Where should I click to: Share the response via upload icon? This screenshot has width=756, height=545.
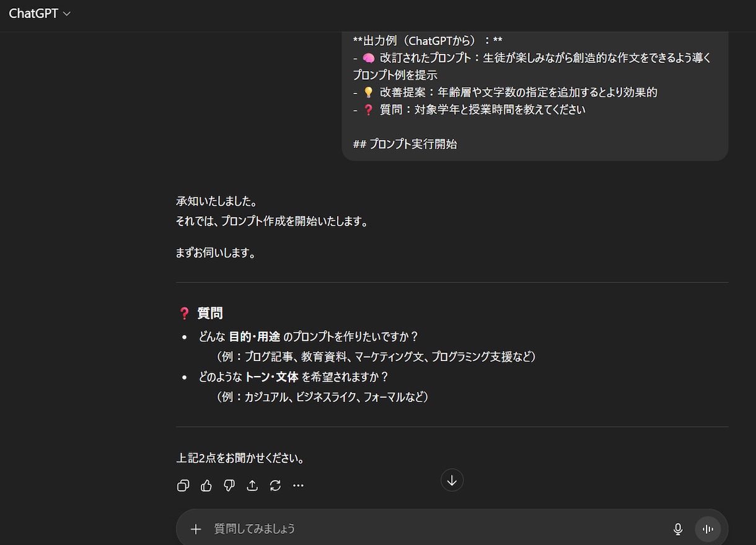coord(252,486)
